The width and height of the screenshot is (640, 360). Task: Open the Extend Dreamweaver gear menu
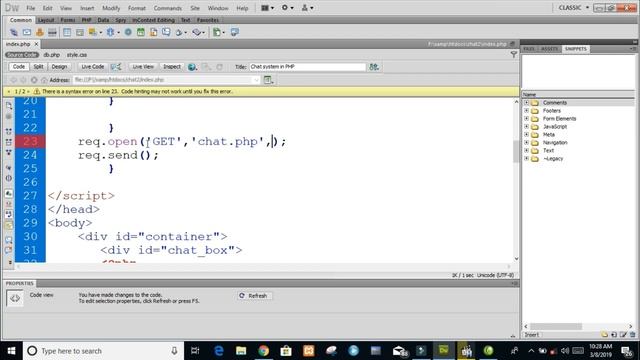point(287,8)
